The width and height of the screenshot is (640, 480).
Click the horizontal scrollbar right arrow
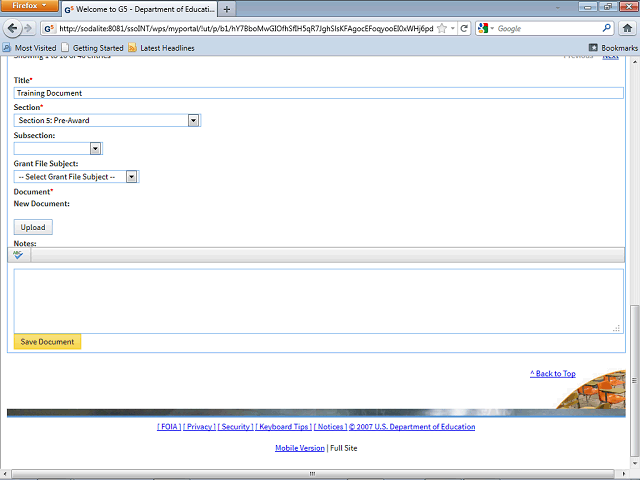click(x=624, y=473)
